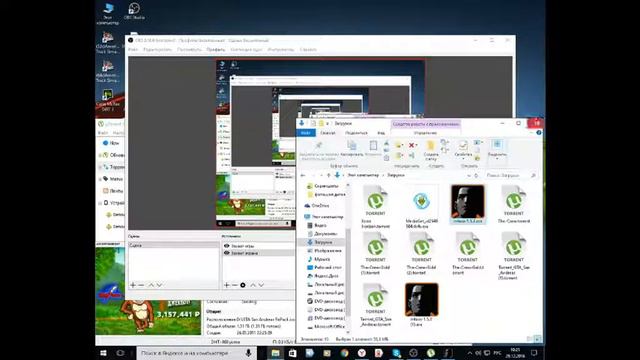640x360 pixels.
Task: Remove scene with minus in OBS Scenes panel
Action: pyautogui.click(x=141, y=285)
